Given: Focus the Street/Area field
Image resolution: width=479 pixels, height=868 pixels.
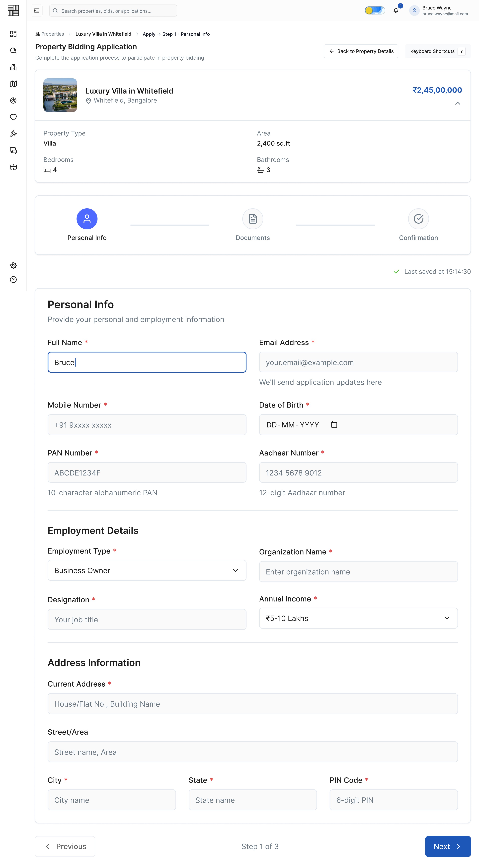Looking at the screenshot, I should point(253,752).
